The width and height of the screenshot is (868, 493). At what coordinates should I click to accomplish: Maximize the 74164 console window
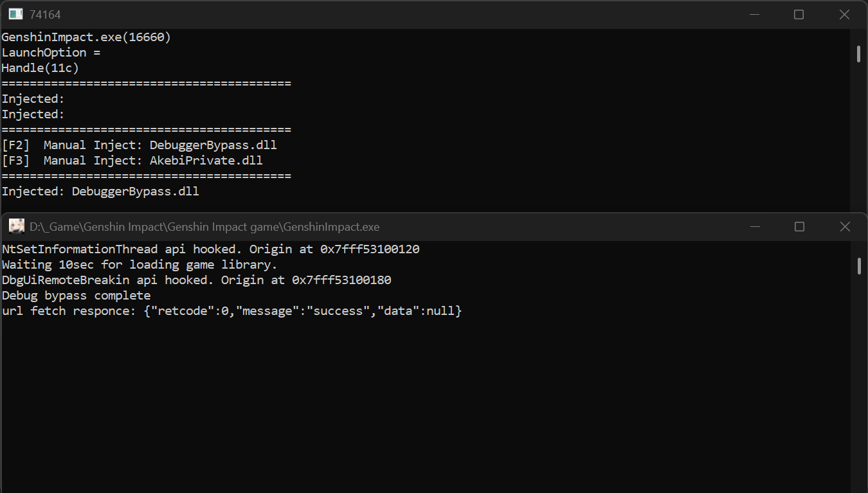pos(799,14)
